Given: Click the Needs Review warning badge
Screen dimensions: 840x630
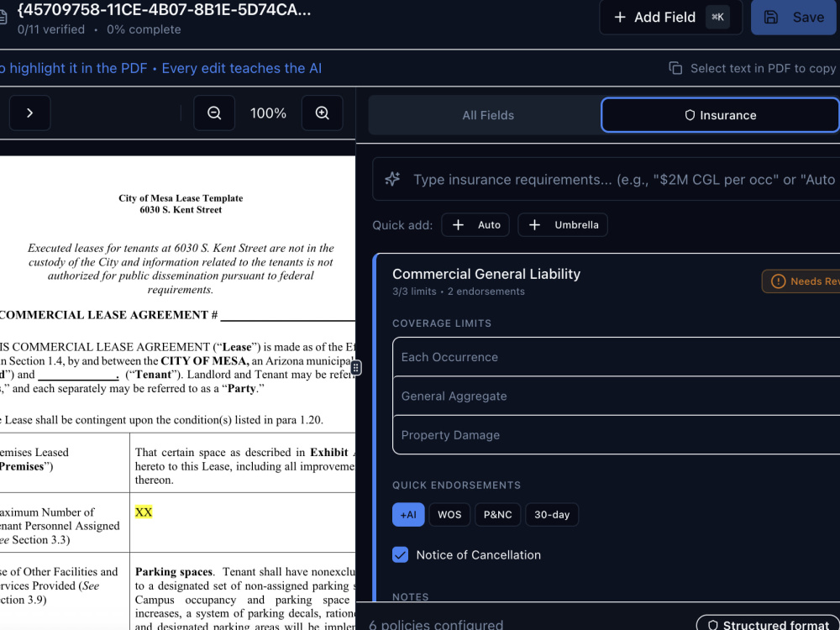Looking at the screenshot, I should click(801, 281).
